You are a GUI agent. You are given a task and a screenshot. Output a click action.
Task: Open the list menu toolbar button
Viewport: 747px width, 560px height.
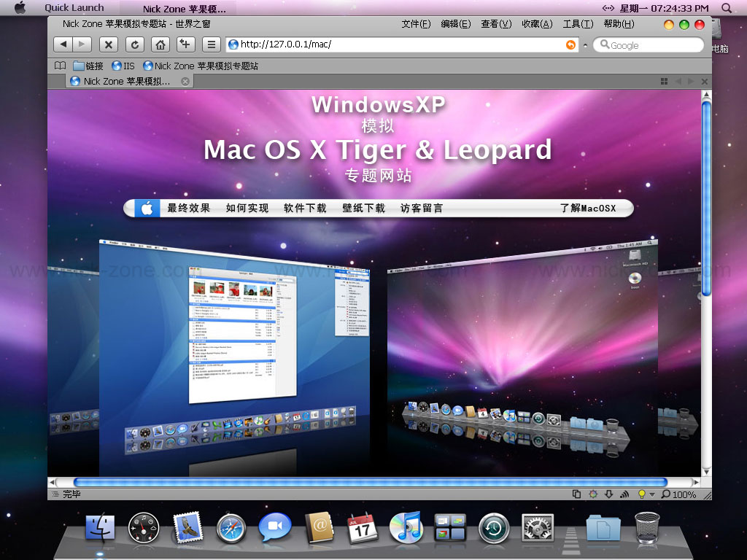211,44
